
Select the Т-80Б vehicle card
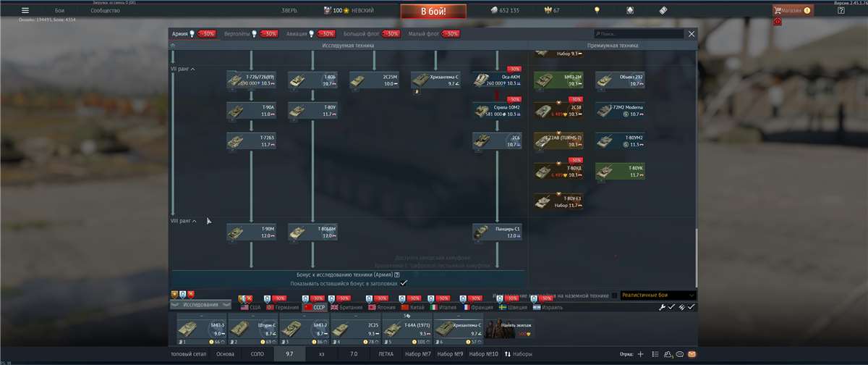[312, 80]
